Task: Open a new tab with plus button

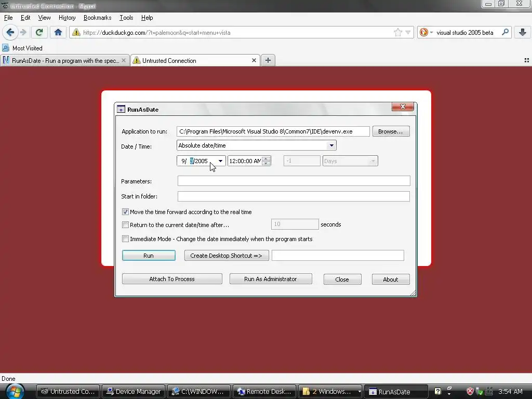Action: (x=268, y=60)
